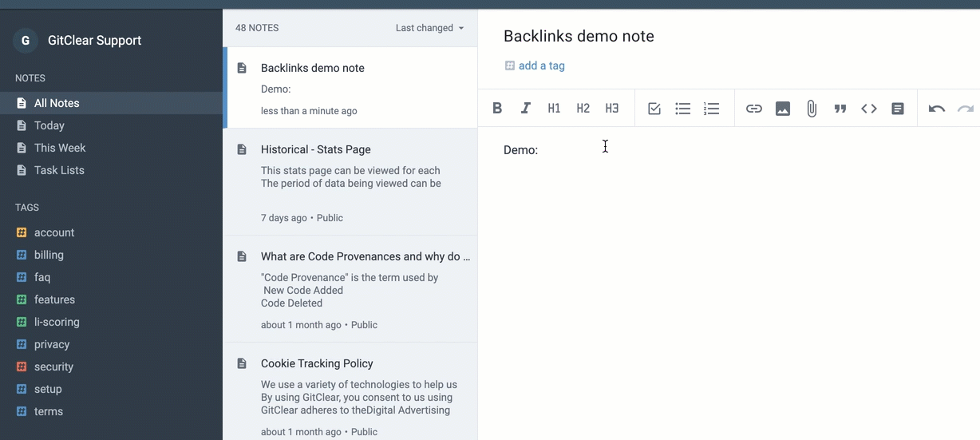Edit the Backlinks demo note title
The width and height of the screenshot is (980, 440).
tap(579, 36)
